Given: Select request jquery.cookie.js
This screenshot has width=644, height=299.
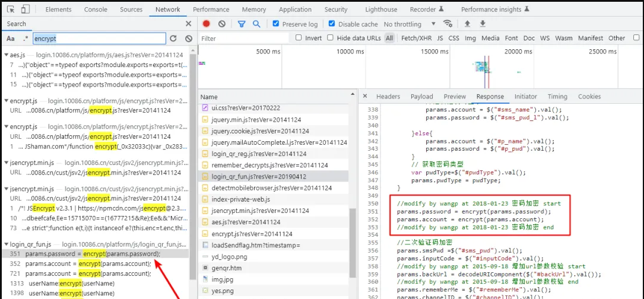Looking at the screenshot, I should click(274, 131).
